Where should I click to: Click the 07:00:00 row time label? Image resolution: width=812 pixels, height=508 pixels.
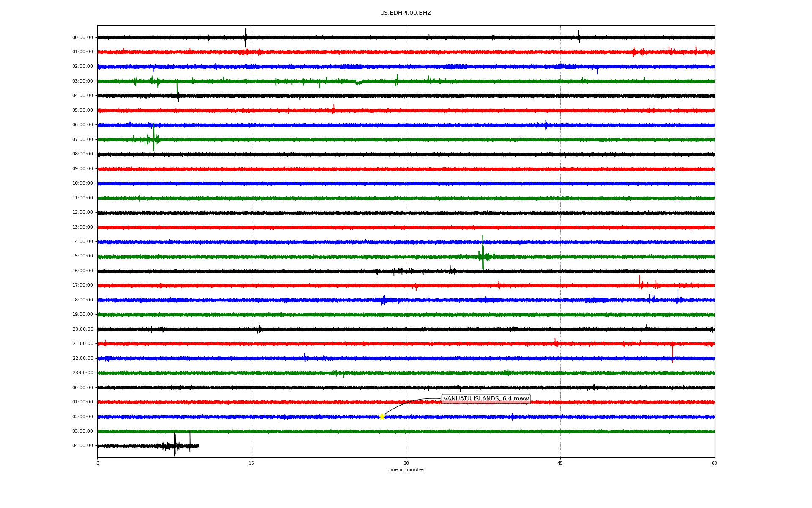(82, 140)
